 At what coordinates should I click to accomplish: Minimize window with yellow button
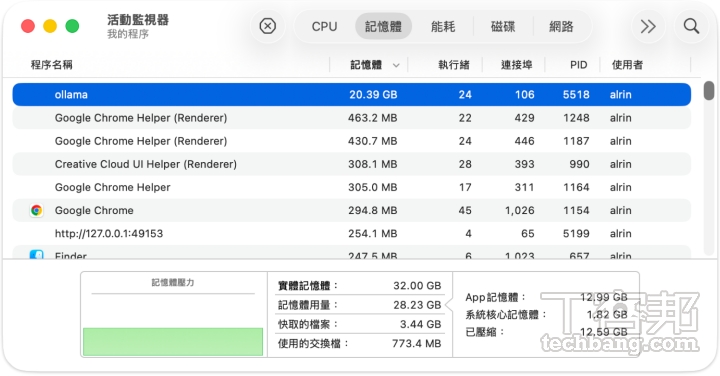[x=50, y=26]
